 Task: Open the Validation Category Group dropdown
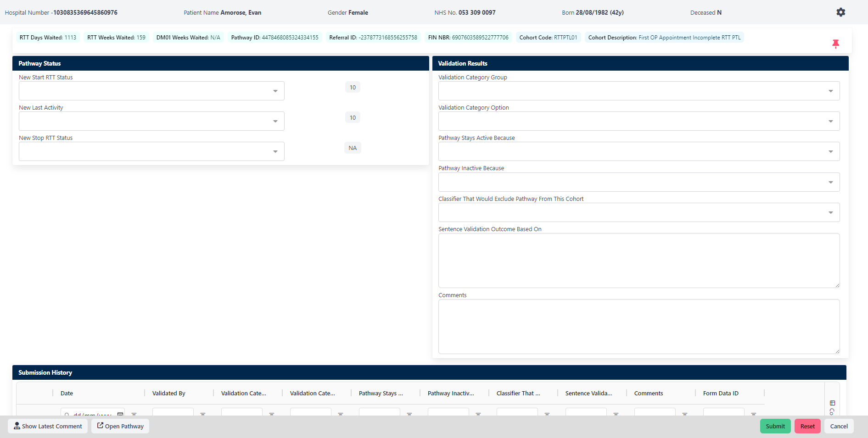[638, 91]
